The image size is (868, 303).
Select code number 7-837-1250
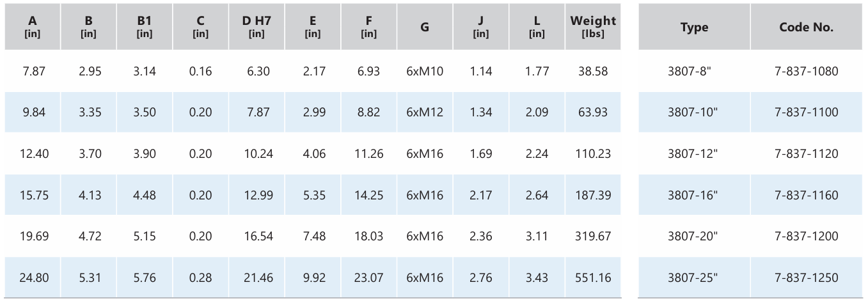pyautogui.click(x=806, y=277)
